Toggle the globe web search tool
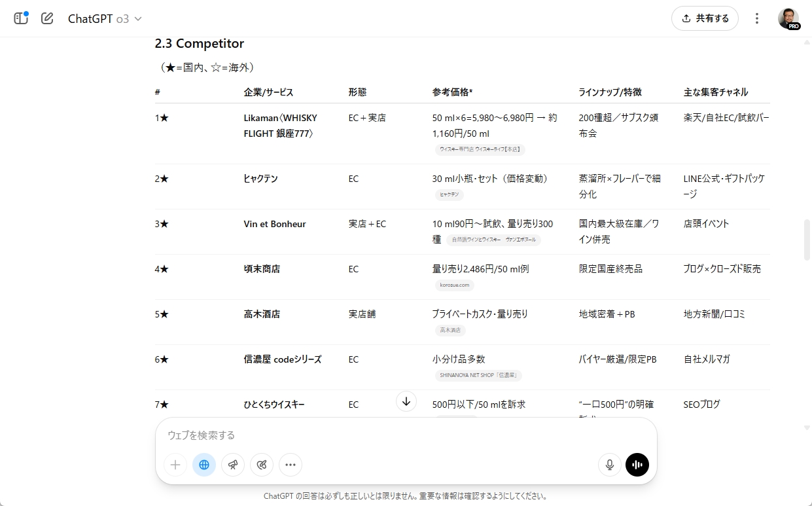 [x=204, y=465]
